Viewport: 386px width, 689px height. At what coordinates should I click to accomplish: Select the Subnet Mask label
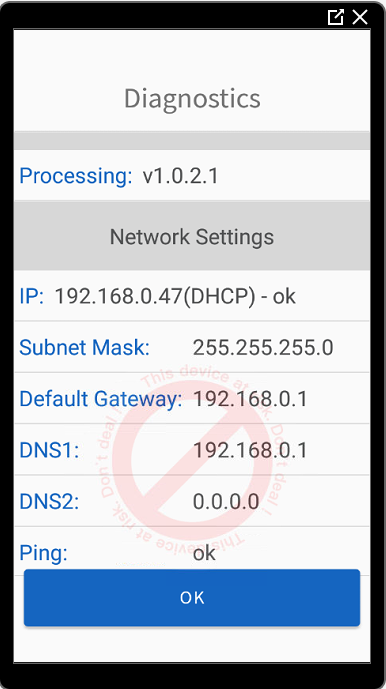tap(84, 348)
